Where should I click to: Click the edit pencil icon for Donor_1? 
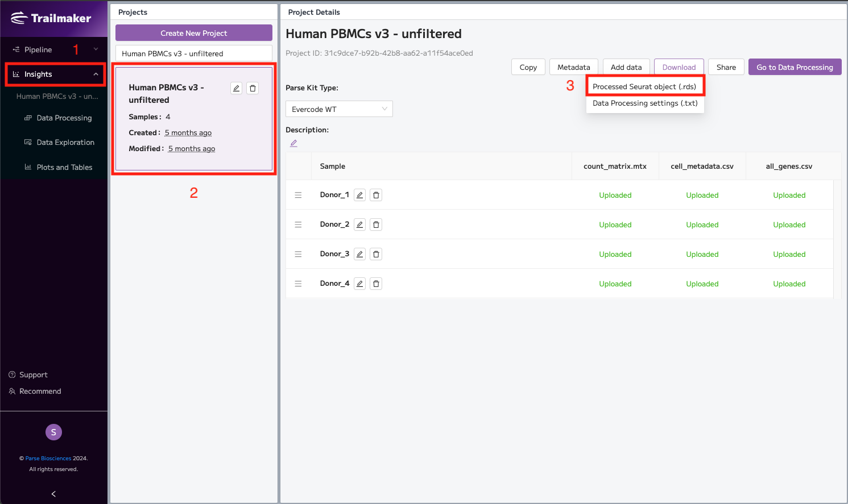click(x=359, y=195)
